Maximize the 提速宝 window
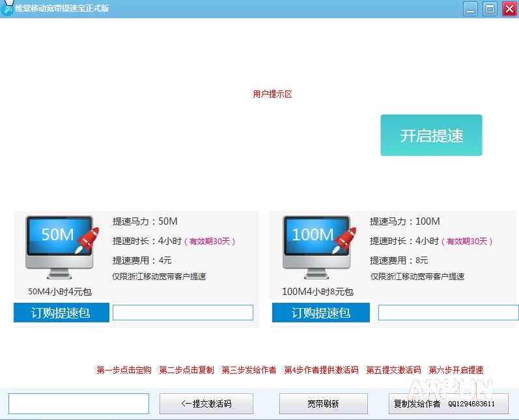 (x=490, y=8)
